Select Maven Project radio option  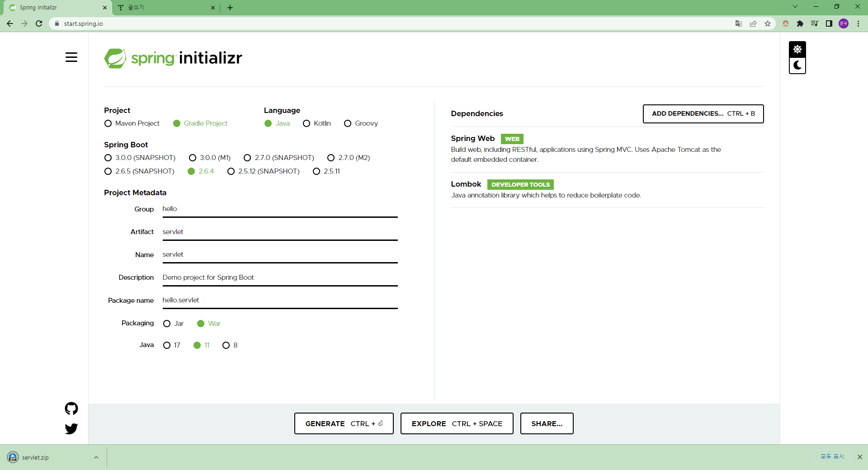132,123
